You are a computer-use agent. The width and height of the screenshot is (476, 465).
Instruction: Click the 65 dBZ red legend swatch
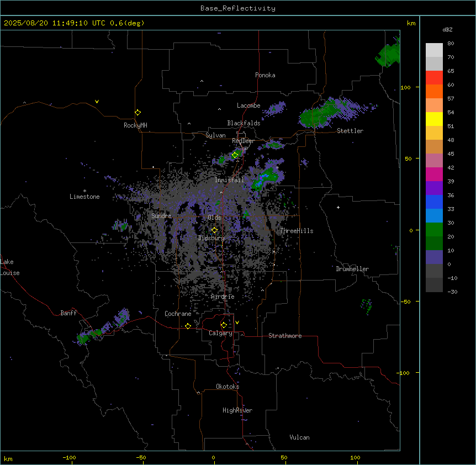pyautogui.click(x=434, y=77)
